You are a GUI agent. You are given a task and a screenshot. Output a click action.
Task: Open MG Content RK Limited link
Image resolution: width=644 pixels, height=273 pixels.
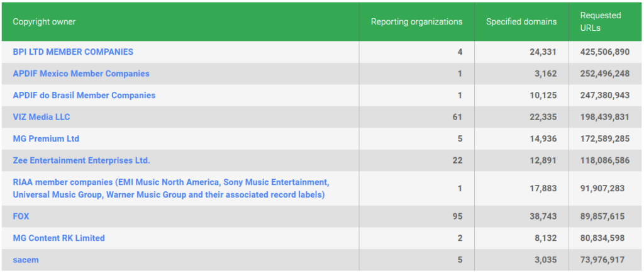[x=58, y=238]
